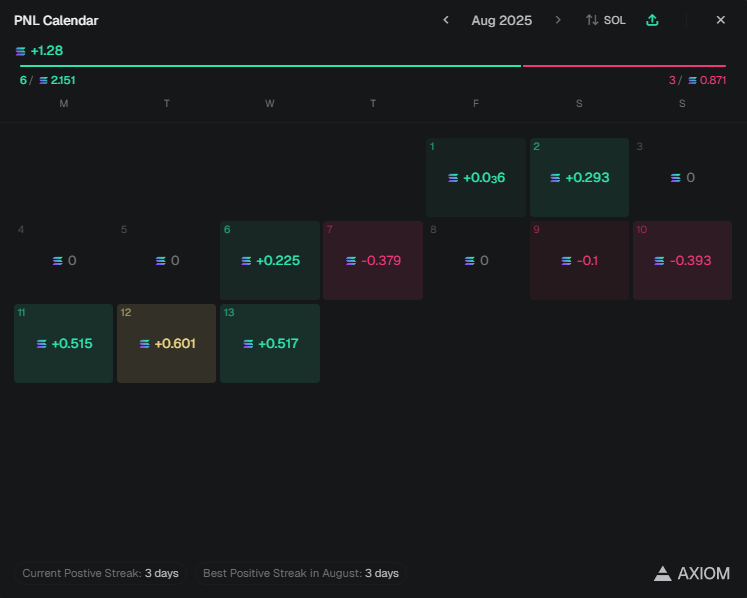The width and height of the screenshot is (747, 598).
Task: Click Current Positive Streak 3 days badge
Action: click(x=101, y=573)
